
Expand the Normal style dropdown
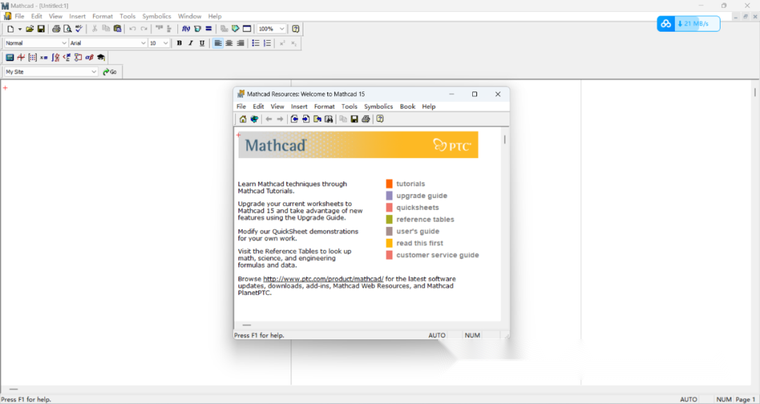[64, 43]
